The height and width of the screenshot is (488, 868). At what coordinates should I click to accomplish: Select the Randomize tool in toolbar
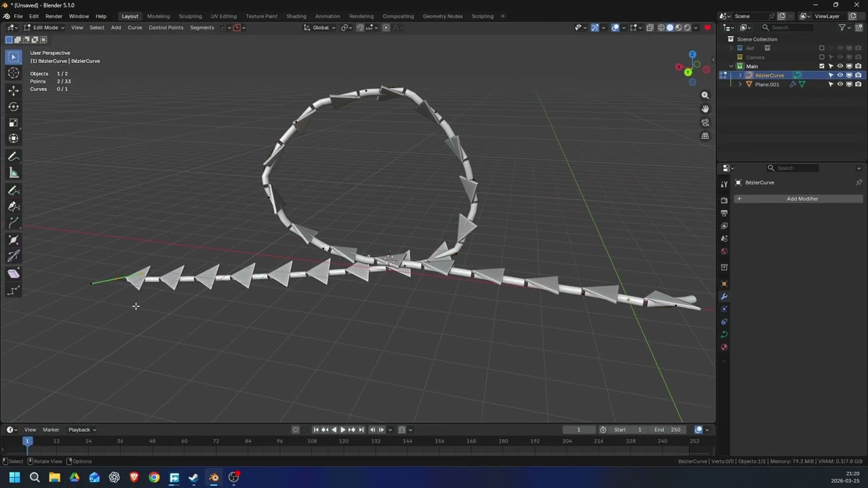(x=14, y=291)
